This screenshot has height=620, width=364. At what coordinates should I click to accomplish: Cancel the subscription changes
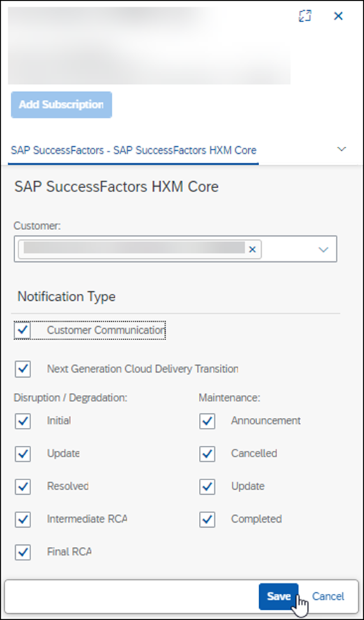point(328,596)
